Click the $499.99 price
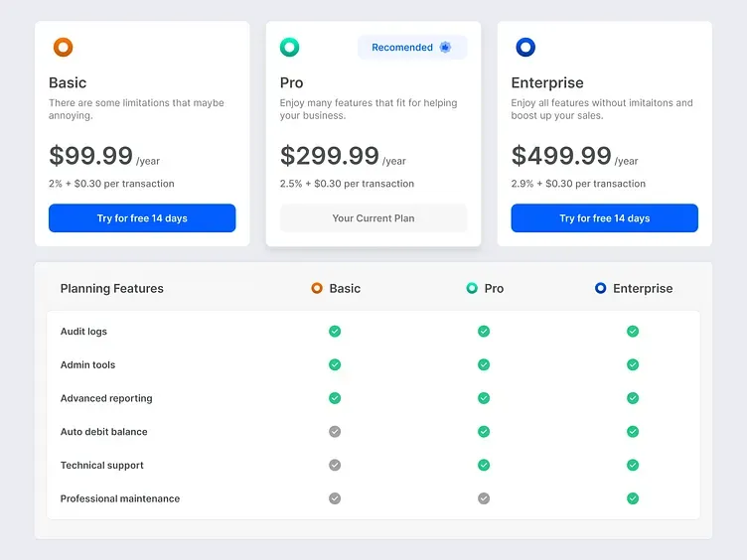747x560 pixels. pos(561,155)
